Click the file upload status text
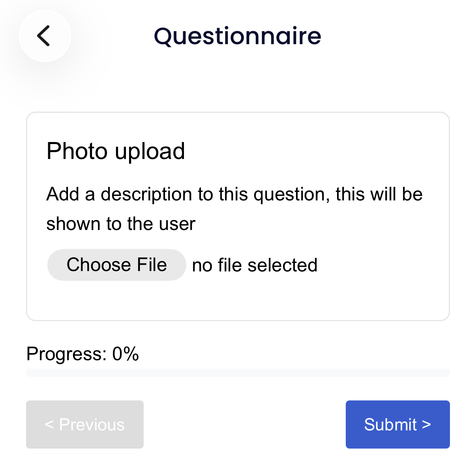 255,265
